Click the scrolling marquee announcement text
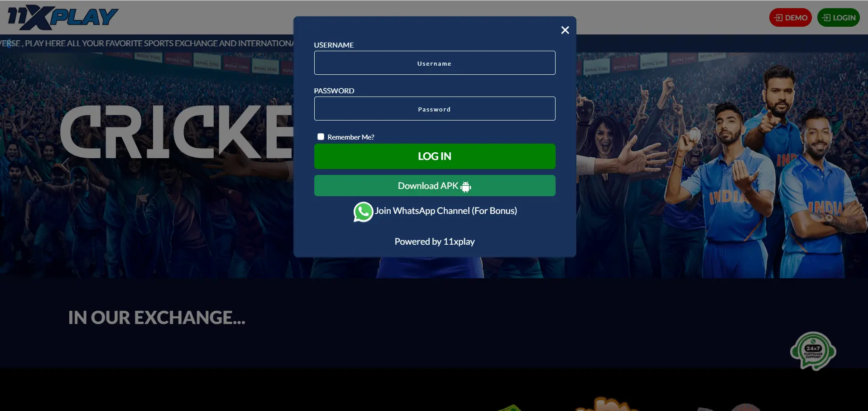This screenshot has height=411, width=868. click(x=147, y=44)
